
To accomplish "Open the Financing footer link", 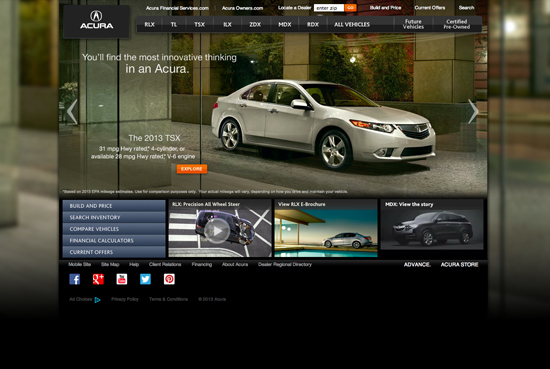I will [202, 264].
